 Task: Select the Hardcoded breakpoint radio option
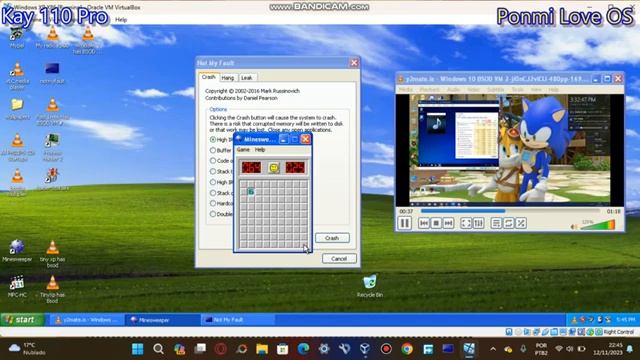tap(213, 203)
